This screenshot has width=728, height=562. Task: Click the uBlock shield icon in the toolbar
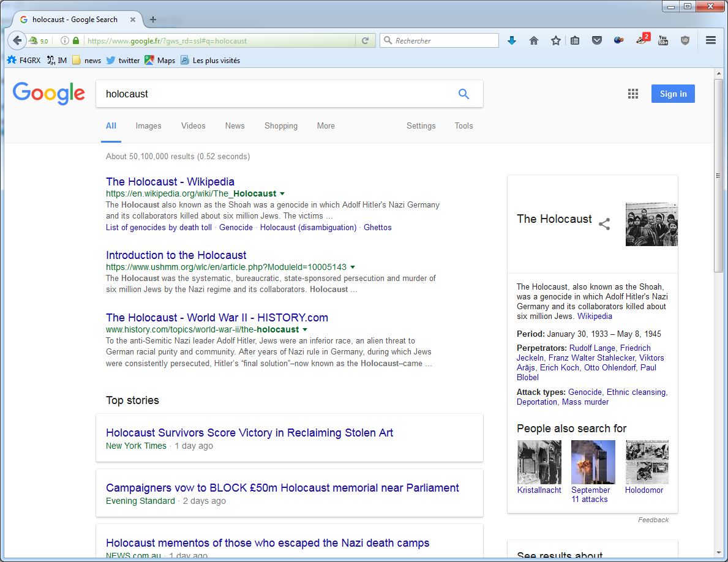685,41
